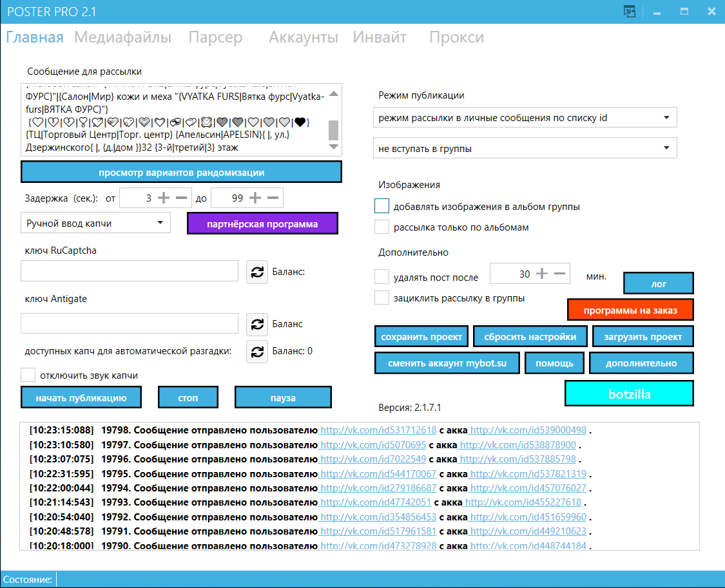The height and width of the screenshot is (588, 725).
Task: Increase the minimum delay with plus
Action: tap(164, 198)
